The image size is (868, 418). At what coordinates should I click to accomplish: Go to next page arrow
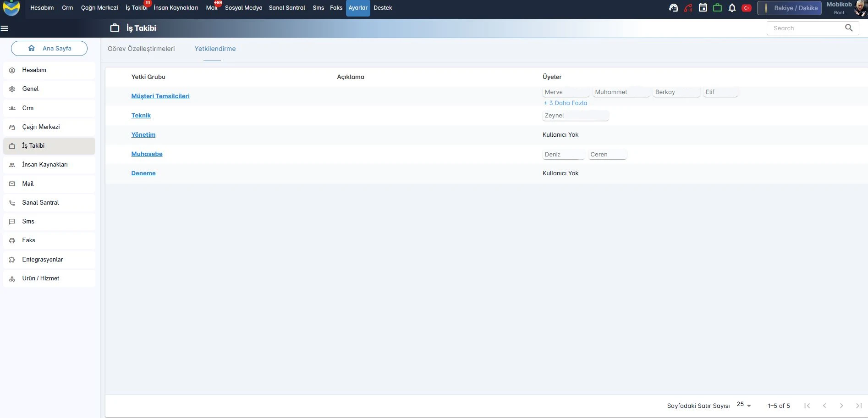pyautogui.click(x=841, y=406)
